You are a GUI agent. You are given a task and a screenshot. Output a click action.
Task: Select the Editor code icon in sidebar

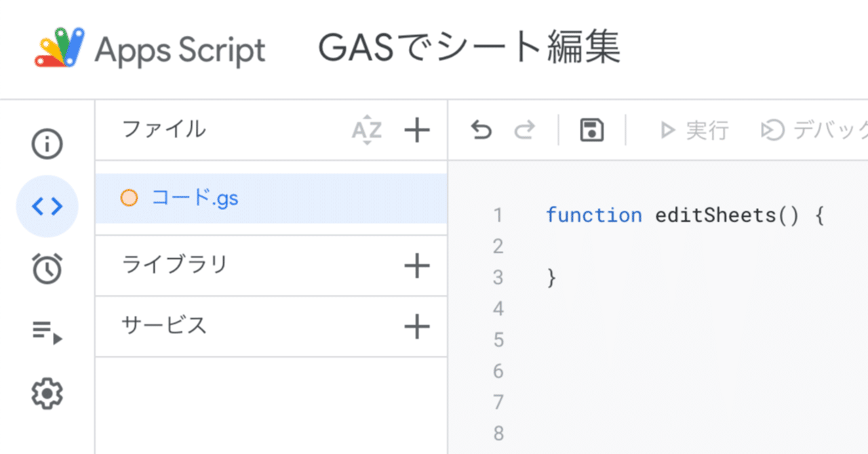[x=47, y=206]
